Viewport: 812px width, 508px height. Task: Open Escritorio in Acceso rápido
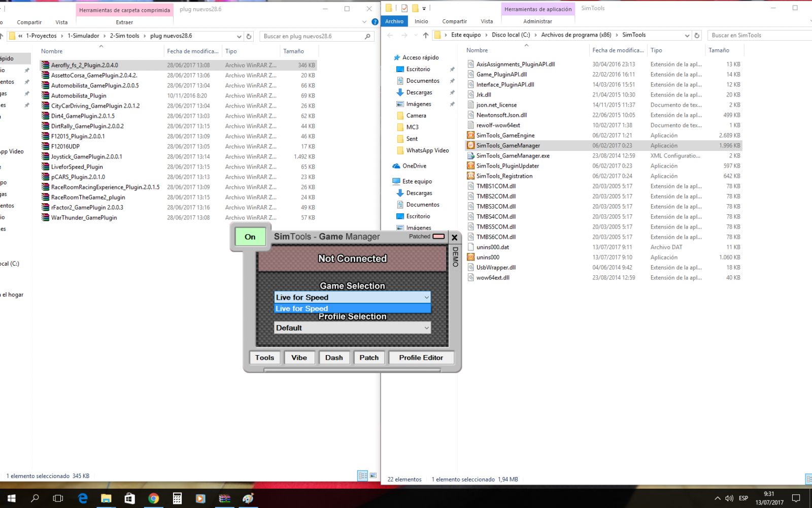pyautogui.click(x=418, y=69)
